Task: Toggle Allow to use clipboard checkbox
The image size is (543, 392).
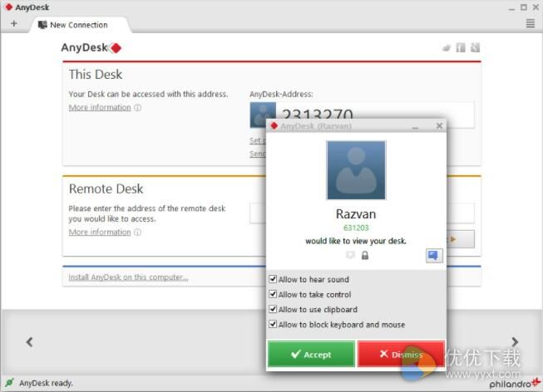Action: click(273, 309)
